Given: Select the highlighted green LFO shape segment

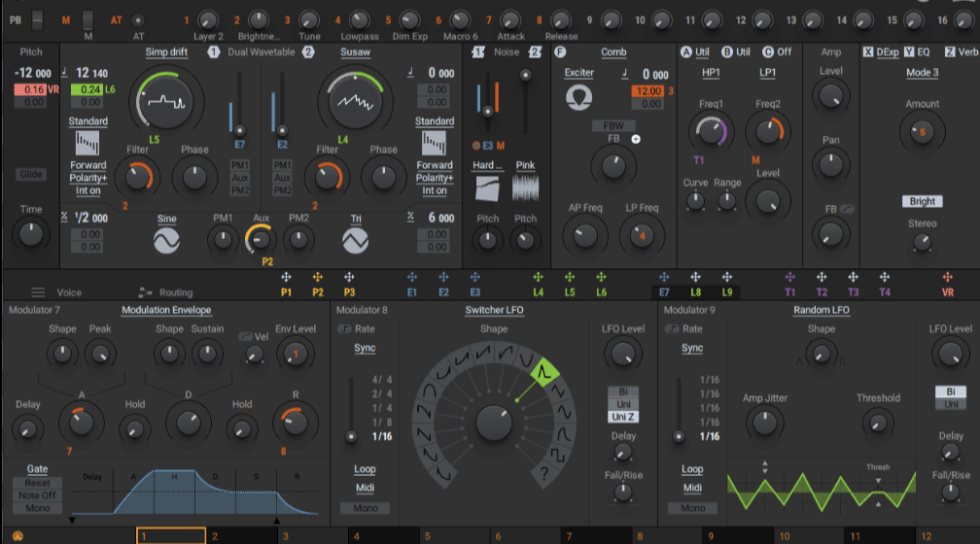Looking at the screenshot, I should [x=544, y=373].
